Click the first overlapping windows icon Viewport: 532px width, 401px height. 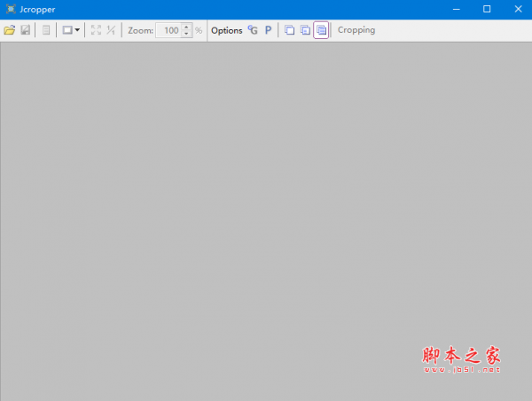[289, 30]
